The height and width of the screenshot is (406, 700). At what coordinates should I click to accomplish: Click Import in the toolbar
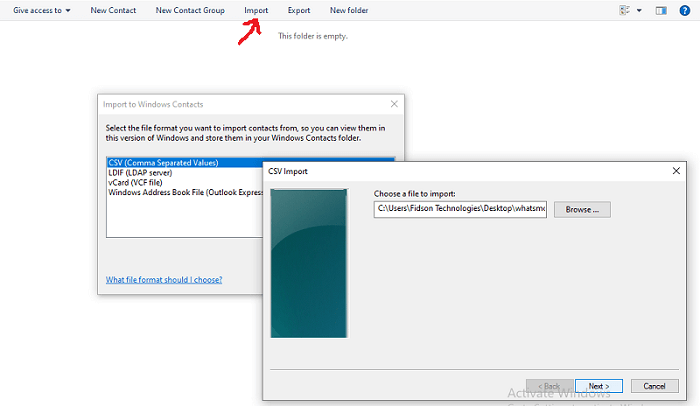click(256, 10)
